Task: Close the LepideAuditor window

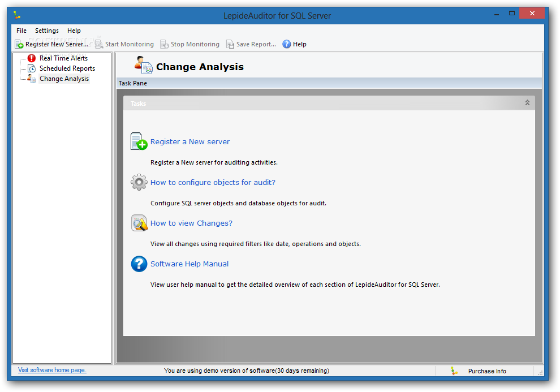Action: pyautogui.click(x=532, y=14)
